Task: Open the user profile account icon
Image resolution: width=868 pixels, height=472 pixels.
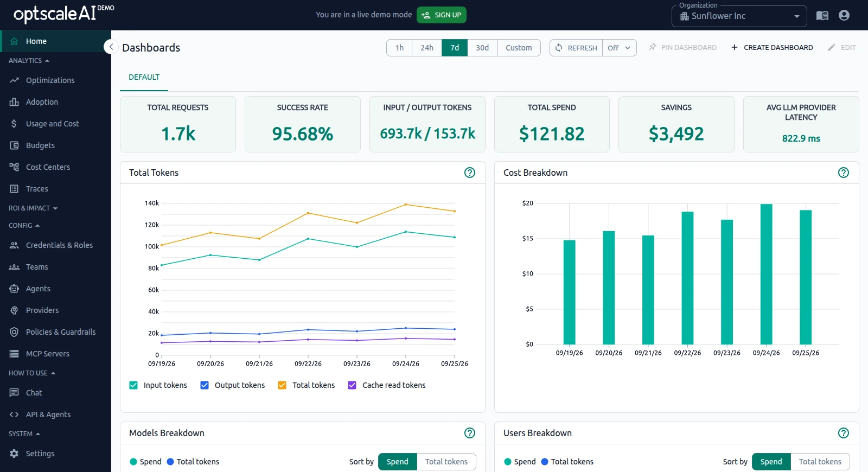Action: [x=844, y=15]
